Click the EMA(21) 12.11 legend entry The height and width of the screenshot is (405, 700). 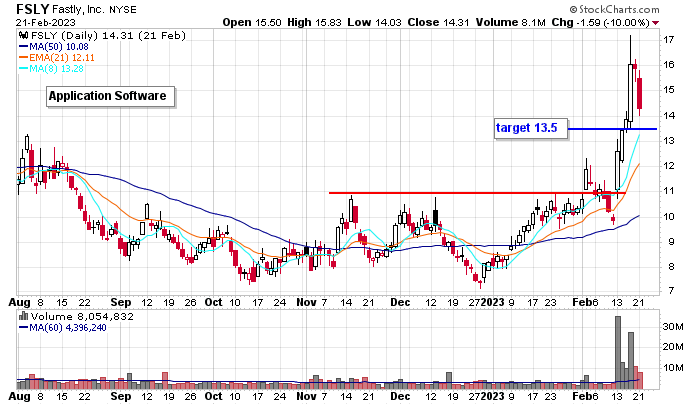point(57,58)
